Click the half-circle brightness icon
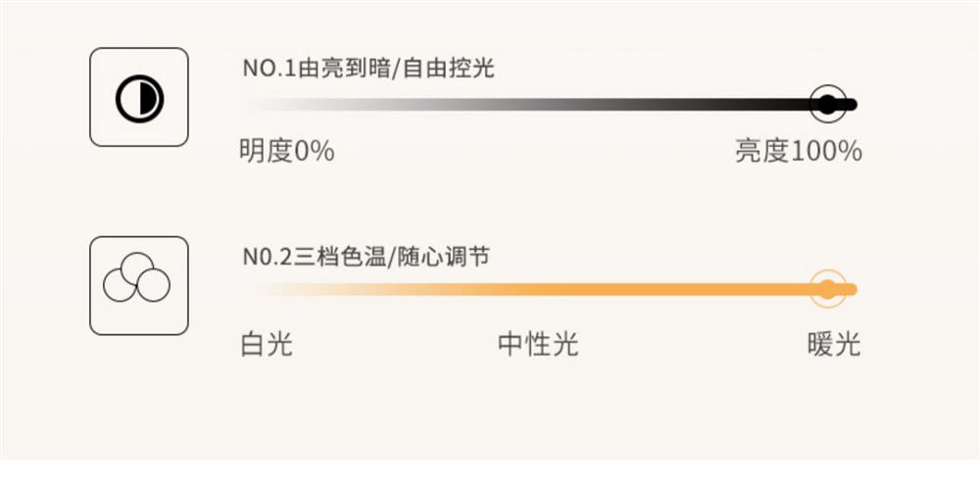980x489 pixels. pos(138,98)
